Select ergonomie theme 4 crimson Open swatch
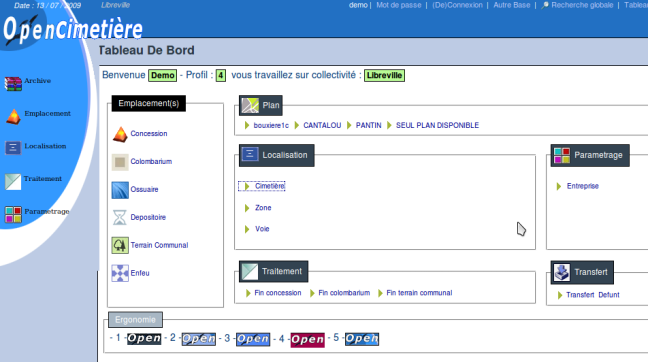This screenshot has height=362, width=648. [307, 340]
